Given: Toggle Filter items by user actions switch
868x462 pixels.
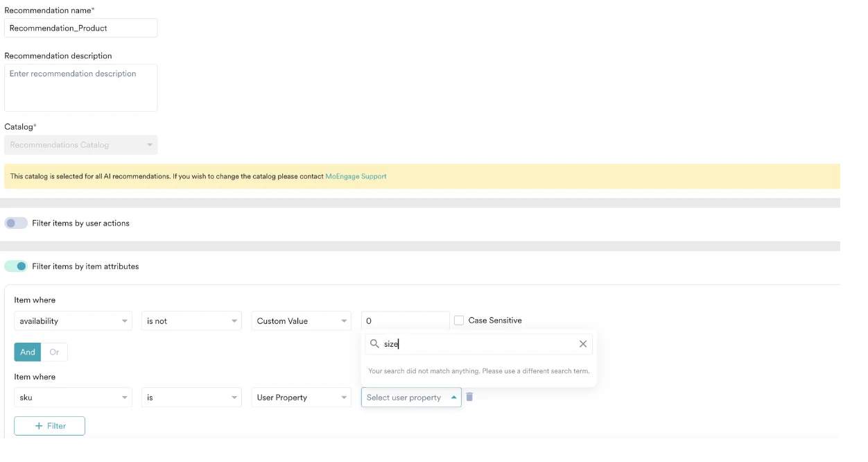Looking at the screenshot, I should [16, 223].
